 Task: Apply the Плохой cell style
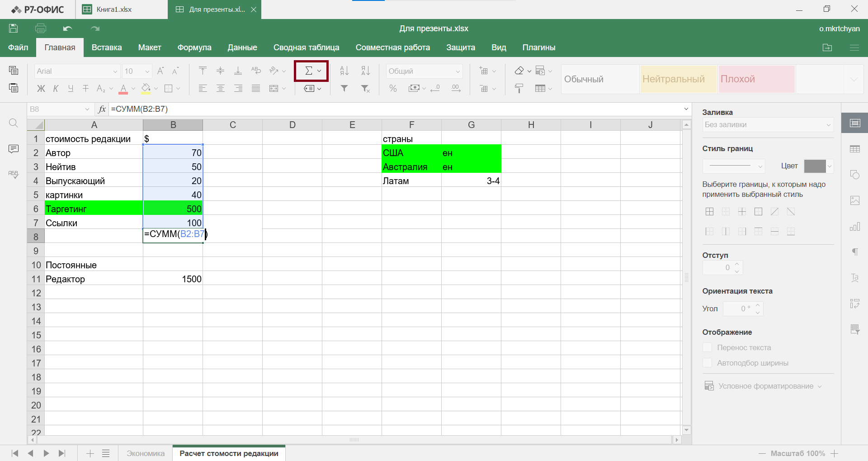click(x=756, y=79)
